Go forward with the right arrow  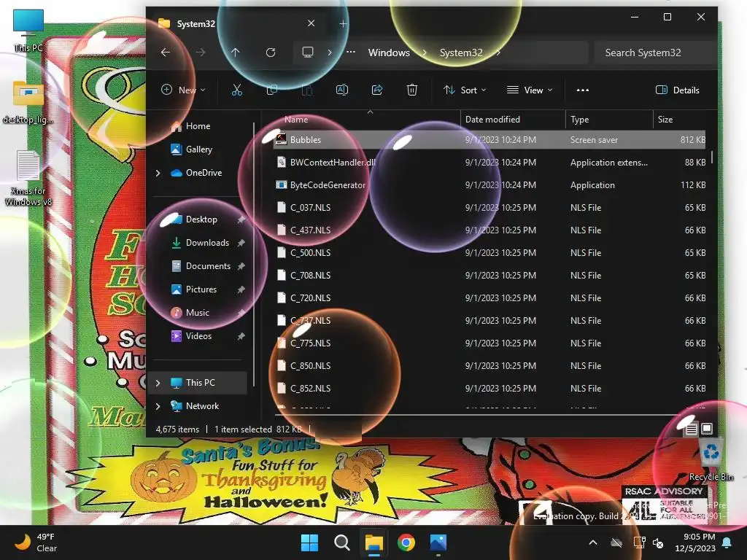201,52
